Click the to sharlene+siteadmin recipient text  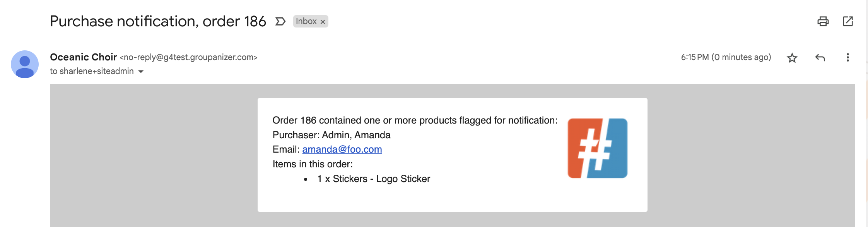click(92, 71)
